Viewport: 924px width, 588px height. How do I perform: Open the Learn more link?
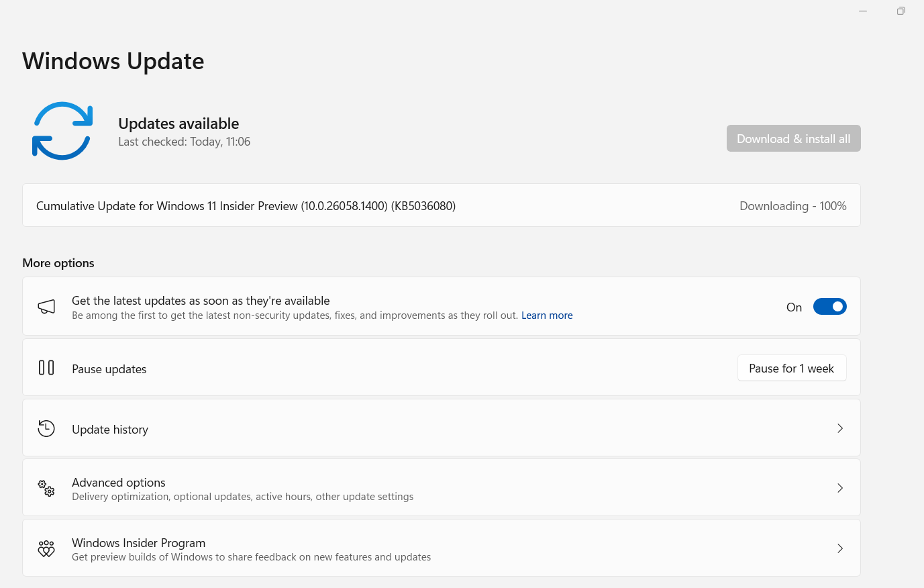pyautogui.click(x=547, y=315)
